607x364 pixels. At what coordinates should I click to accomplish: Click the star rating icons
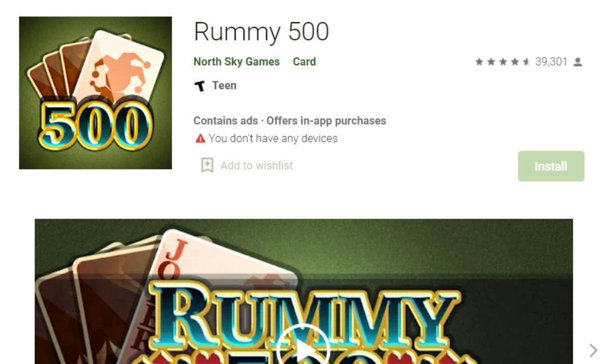(502, 62)
